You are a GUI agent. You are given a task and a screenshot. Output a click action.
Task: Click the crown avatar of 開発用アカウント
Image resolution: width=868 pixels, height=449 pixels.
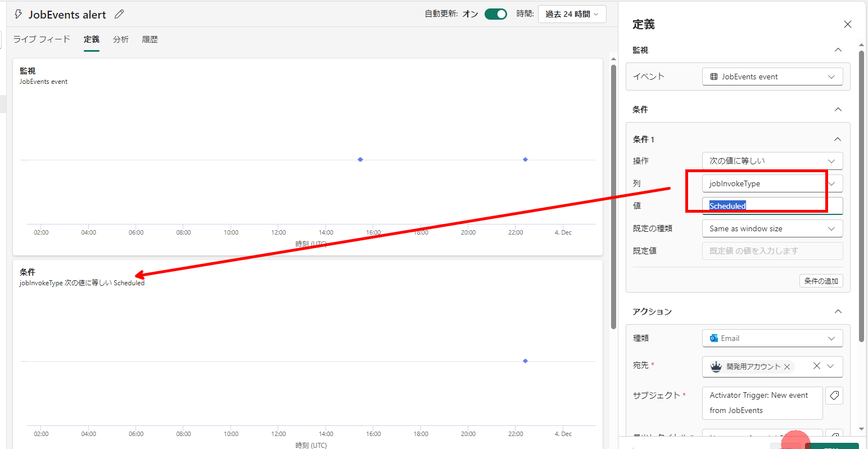tap(716, 367)
